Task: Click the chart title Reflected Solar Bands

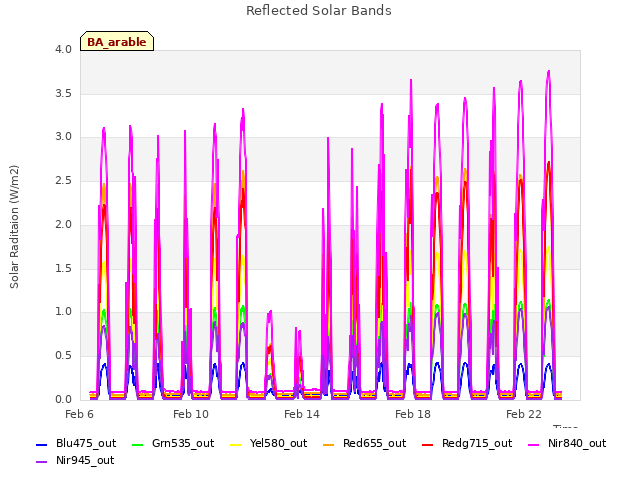Action: coord(319,11)
